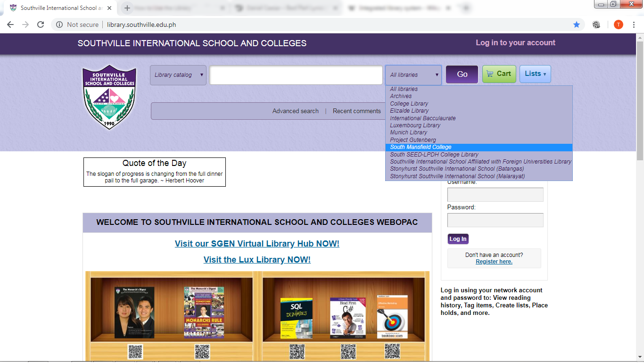Click the SOUTHVILLE INTERNATIONAL SCHOOL AND COLLEGES header title

pos(192,43)
